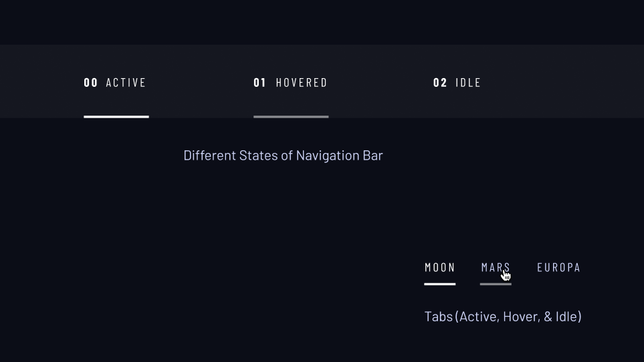Select the 00 ACTIVE navigation item
This screenshot has height=362, width=644.
click(x=116, y=82)
